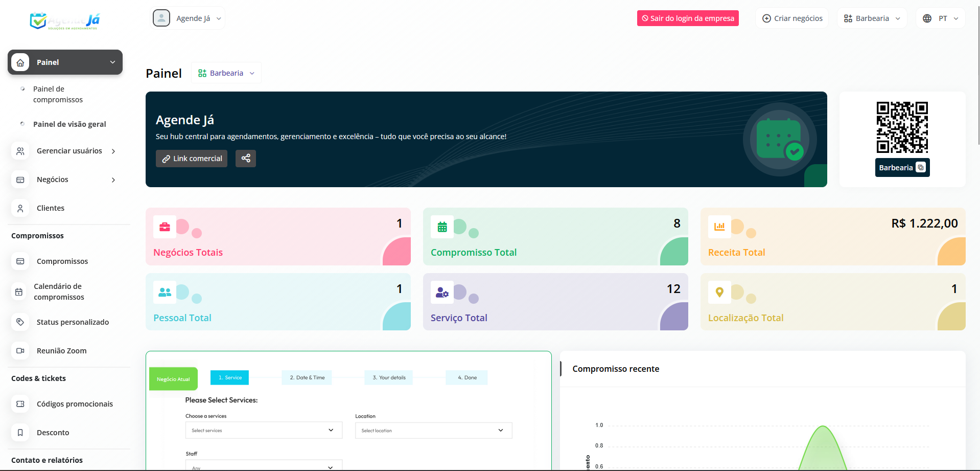
Task: Click the calendar icon on Compromisso Total card
Action: tap(442, 227)
